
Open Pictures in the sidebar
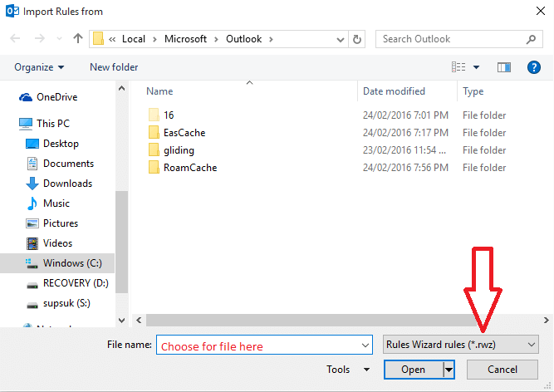(61, 223)
